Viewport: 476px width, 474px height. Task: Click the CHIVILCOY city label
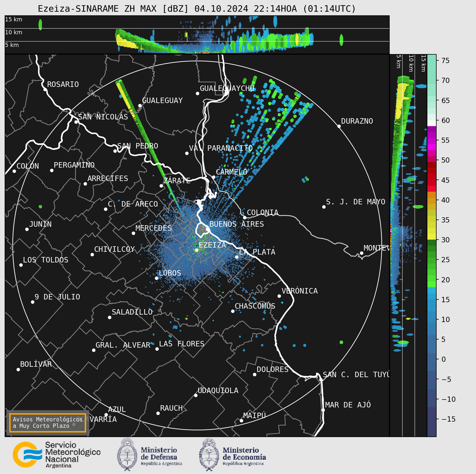pyautogui.click(x=114, y=249)
